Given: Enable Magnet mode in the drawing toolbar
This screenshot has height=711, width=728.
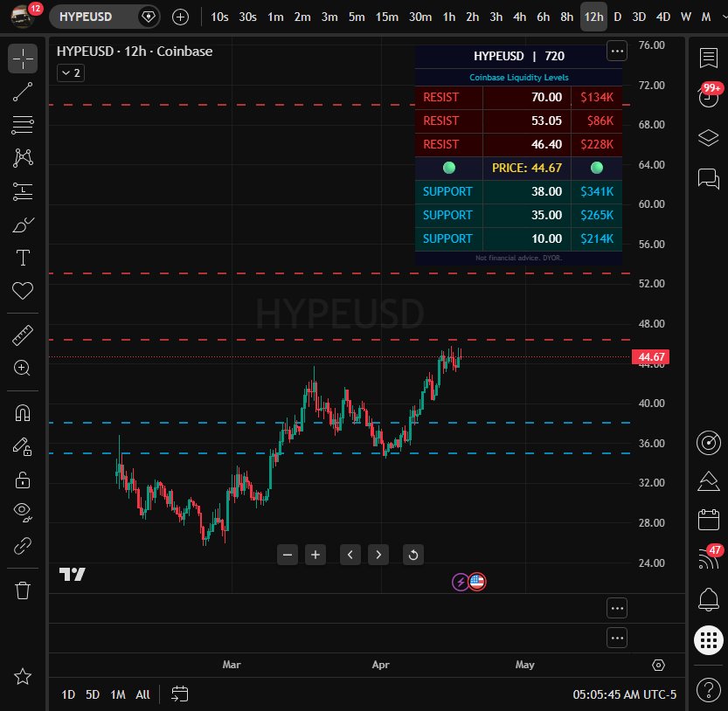Looking at the screenshot, I should 22,412.
